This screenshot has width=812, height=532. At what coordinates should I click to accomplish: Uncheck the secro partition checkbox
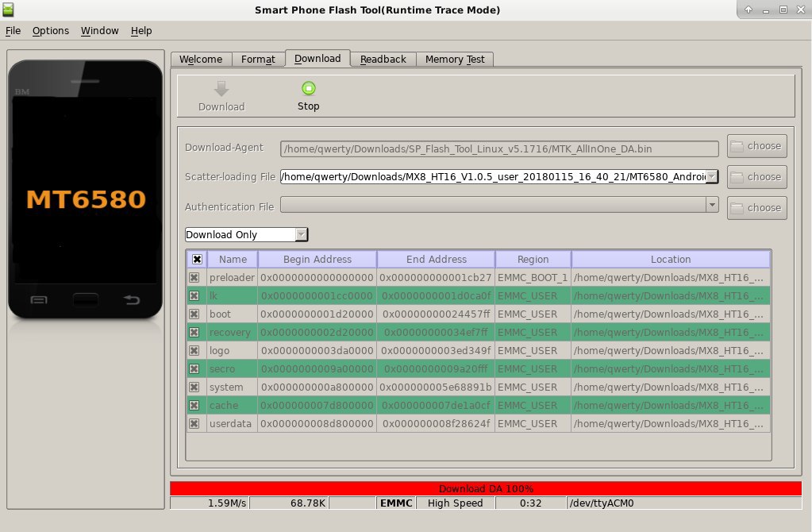click(x=194, y=368)
